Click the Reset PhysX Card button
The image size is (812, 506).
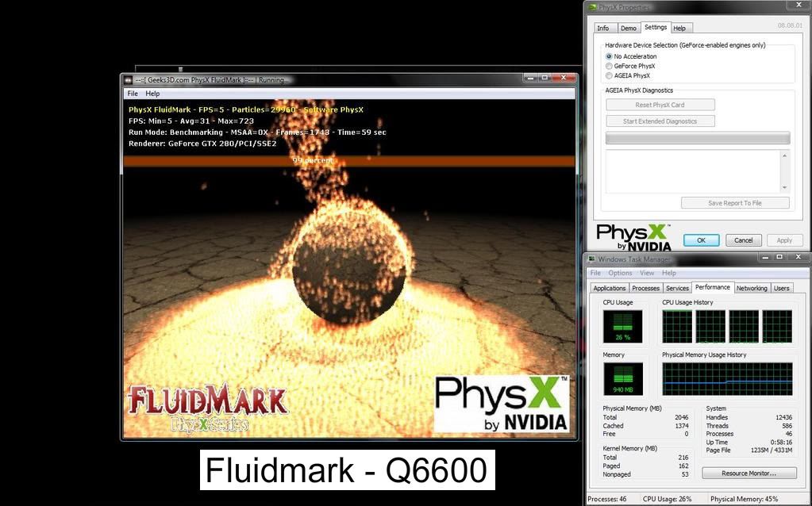660,105
